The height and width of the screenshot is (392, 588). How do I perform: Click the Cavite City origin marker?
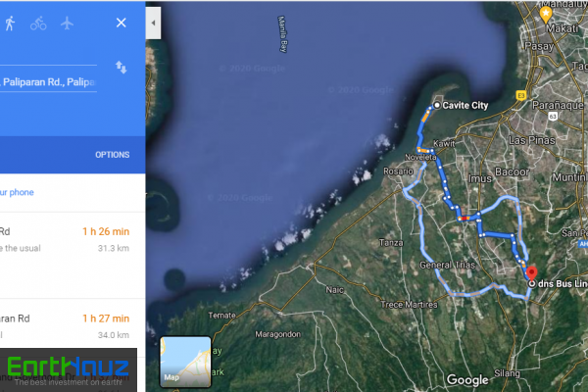coord(436,106)
